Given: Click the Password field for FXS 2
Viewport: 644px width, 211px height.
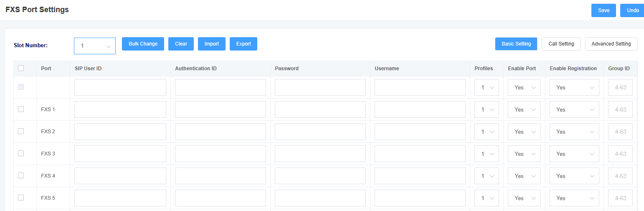Looking at the screenshot, I should point(320,132).
